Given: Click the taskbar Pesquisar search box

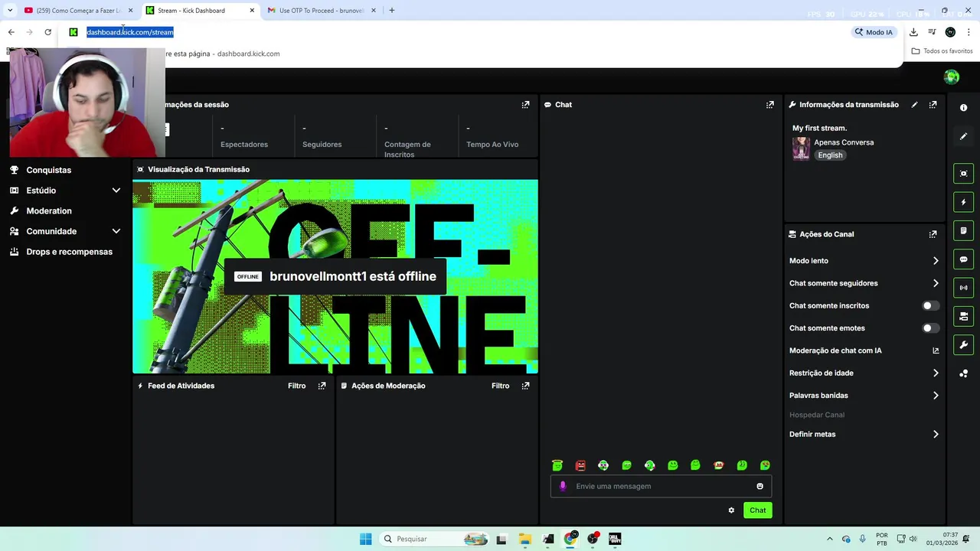Looking at the screenshot, I should 435,539.
